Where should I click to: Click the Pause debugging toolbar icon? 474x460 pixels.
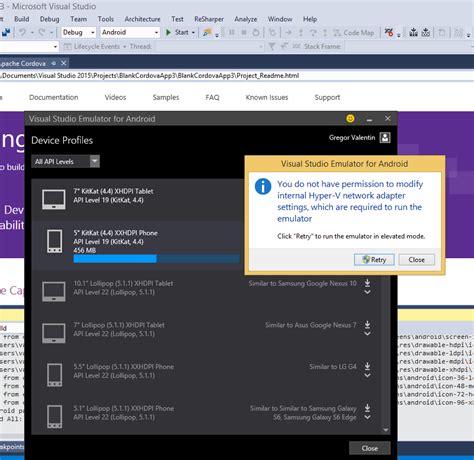(x=232, y=32)
